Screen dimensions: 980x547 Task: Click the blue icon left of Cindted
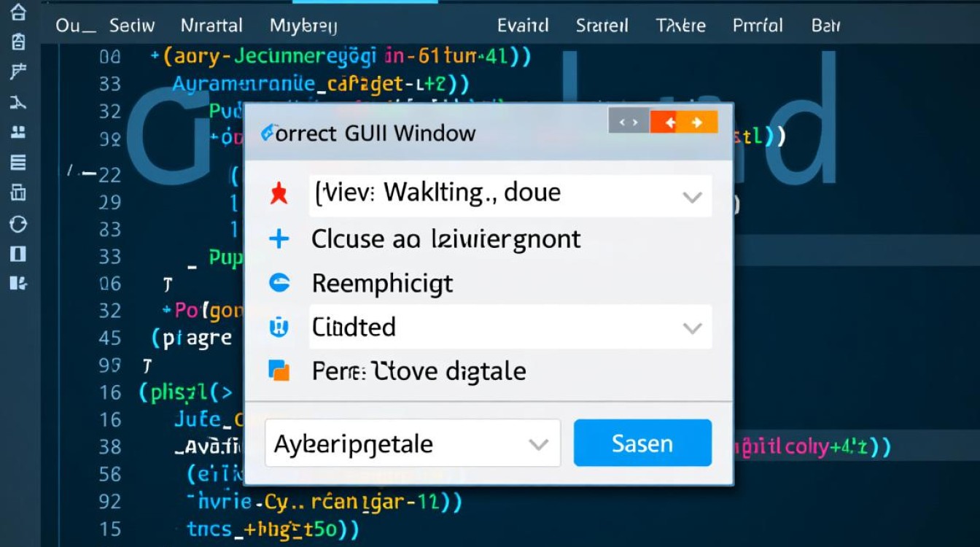click(x=279, y=327)
